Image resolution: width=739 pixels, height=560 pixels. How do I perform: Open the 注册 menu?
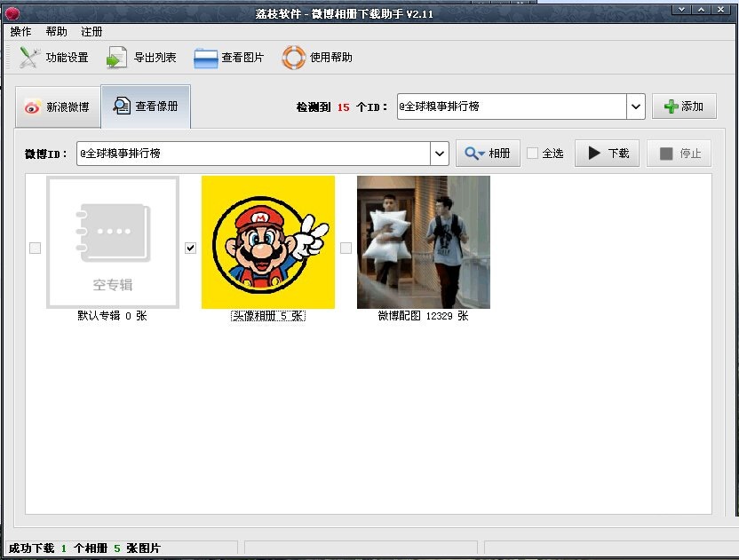(91, 32)
